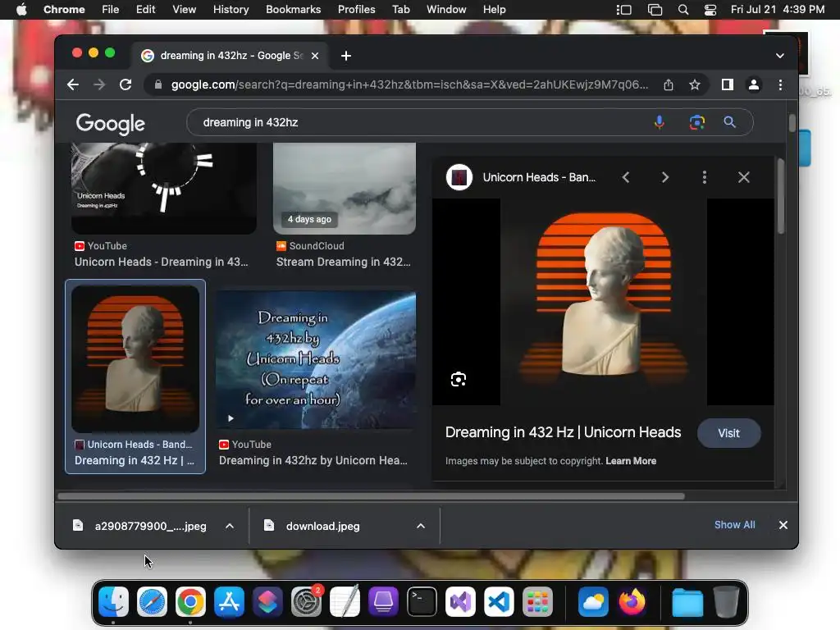Open the View menu
The height and width of the screenshot is (630, 840).
184,10
